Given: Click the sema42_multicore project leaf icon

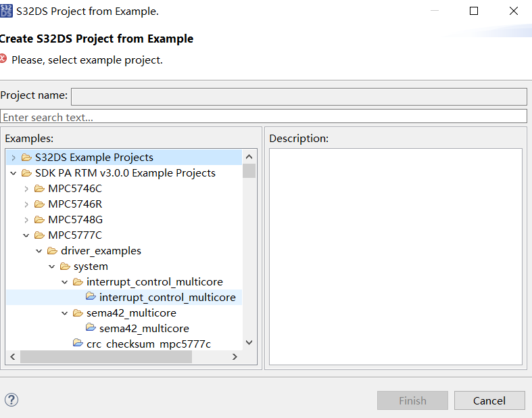Looking at the screenshot, I should pyautogui.click(x=91, y=329).
